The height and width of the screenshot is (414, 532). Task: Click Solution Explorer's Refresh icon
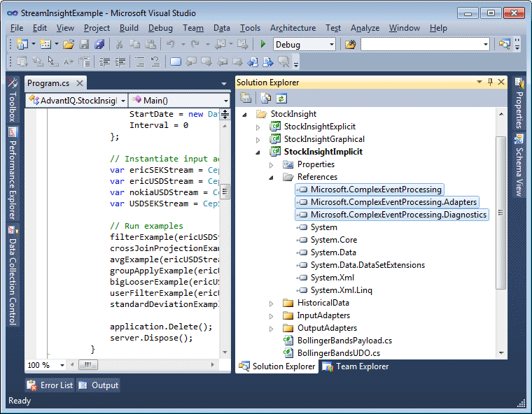click(281, 99)
